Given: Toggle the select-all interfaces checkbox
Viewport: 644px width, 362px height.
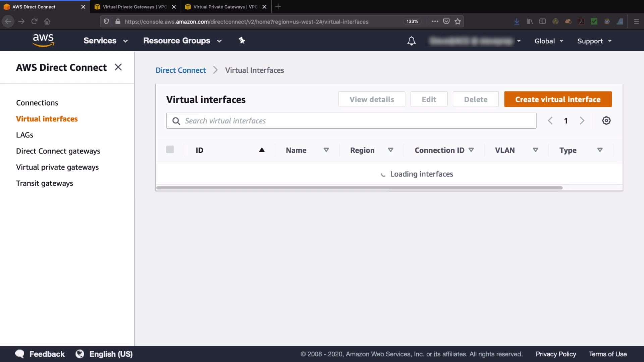Looking at the screenshot, I should point(170,149).
